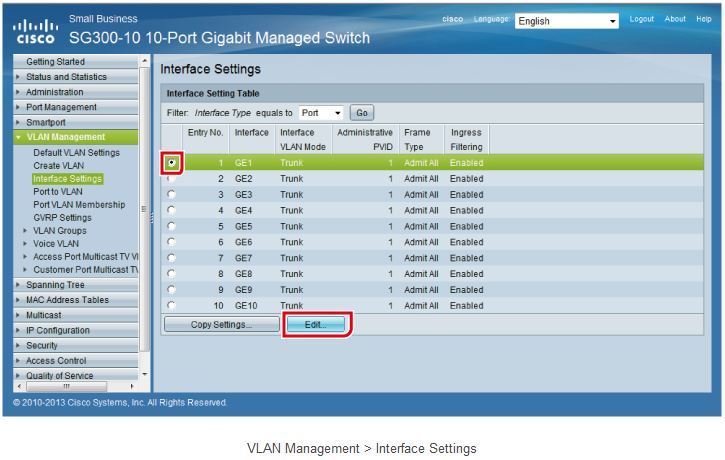The width and height of the screenshot is (725, 460).
Task: Click the Copy Settings button
Action: click(x=221, y=325)
